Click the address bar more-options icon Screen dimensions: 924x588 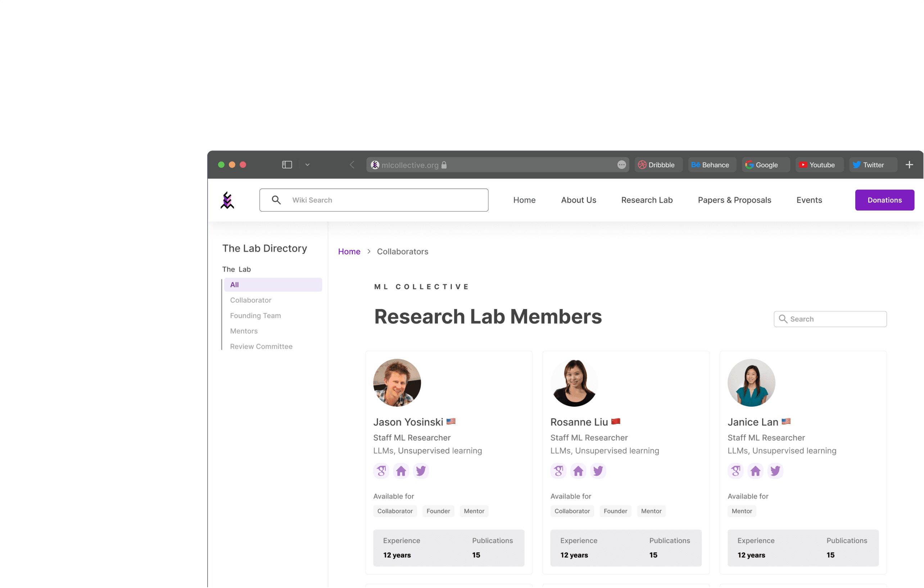point(621,165)
